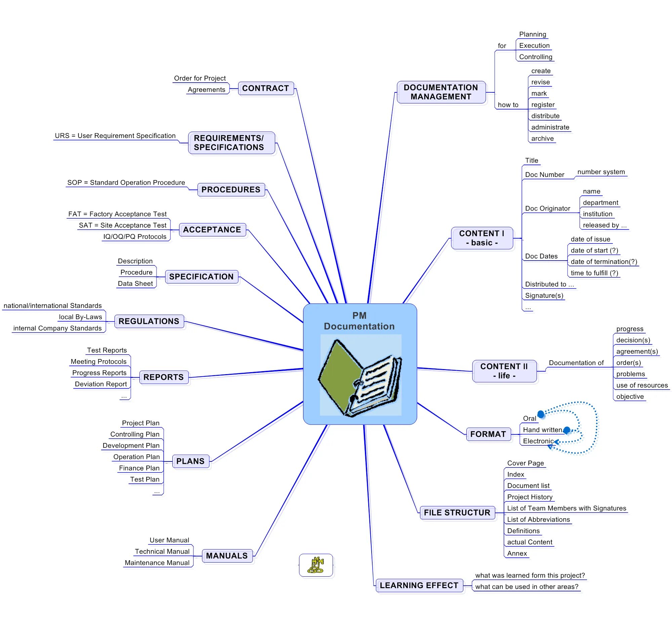Click the decorative figure icon bottom center
This screenshot has width=672, height=622.
(316, 565)
